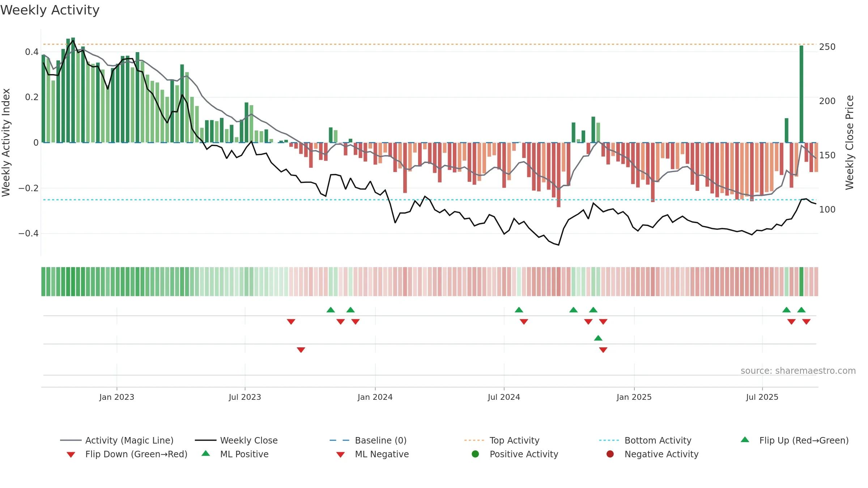This screenshot has width=868, height=488.
Task: Click the 200 price axis tick
Action: (827, 101)
